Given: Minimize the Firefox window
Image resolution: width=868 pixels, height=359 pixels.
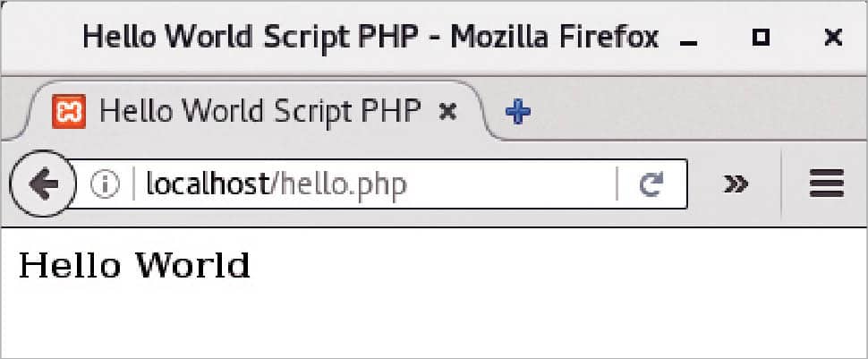Looking at the screenshot, I should (x=687, y=38).
